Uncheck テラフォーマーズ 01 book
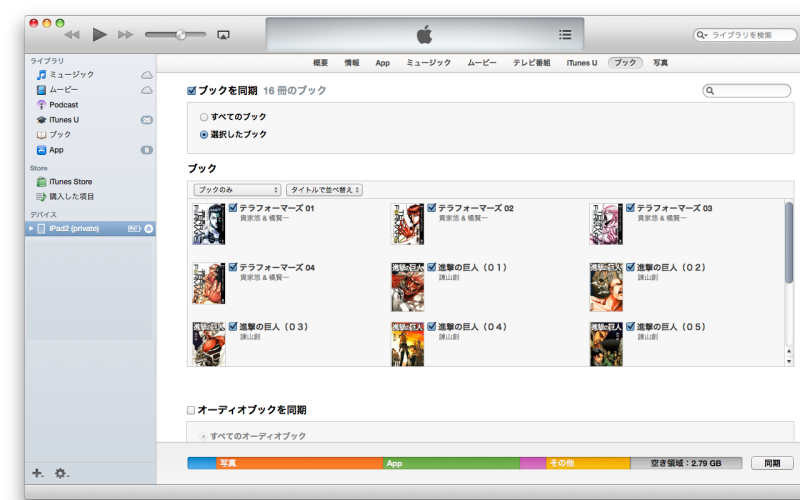This screenshot has width=800, height=500. tap(233, 208)
